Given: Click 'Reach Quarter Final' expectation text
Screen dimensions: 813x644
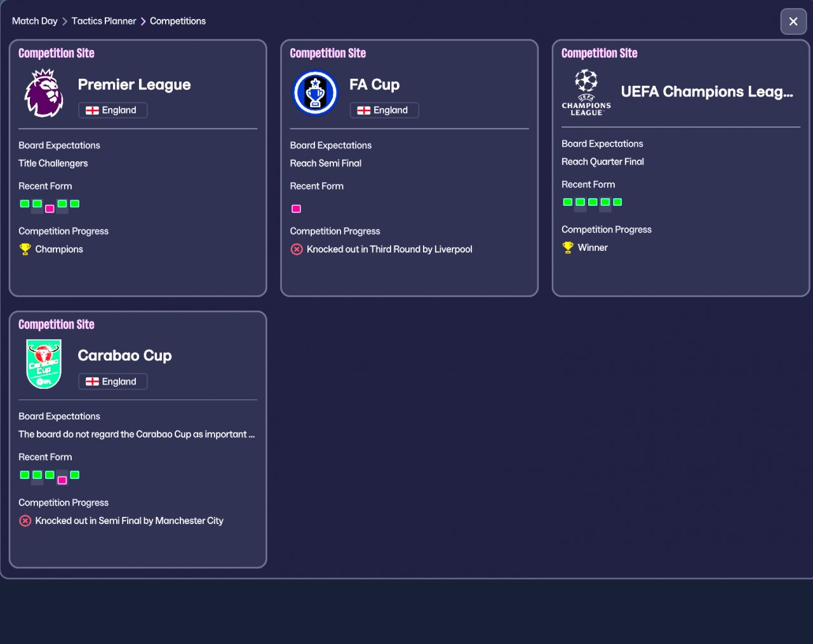Looking at the screenshot, I should (x=603, y=162).
